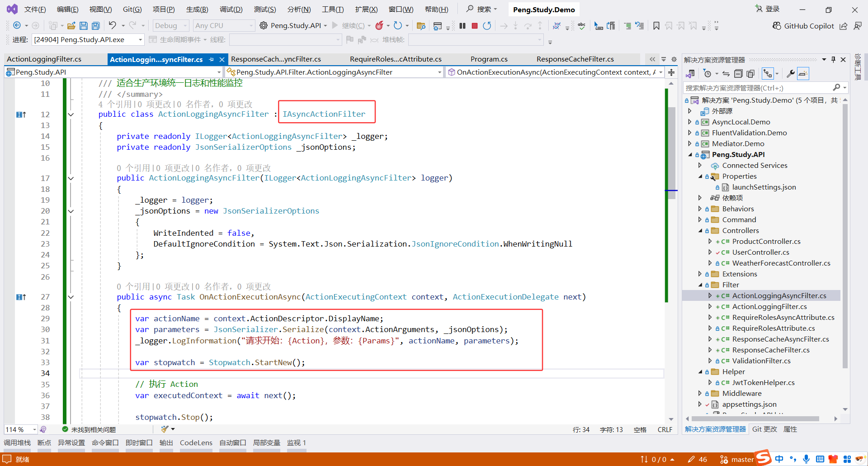The image size is (868, 466).
Task: Toggle Preview Selected Items button
Action: (803, 73)
